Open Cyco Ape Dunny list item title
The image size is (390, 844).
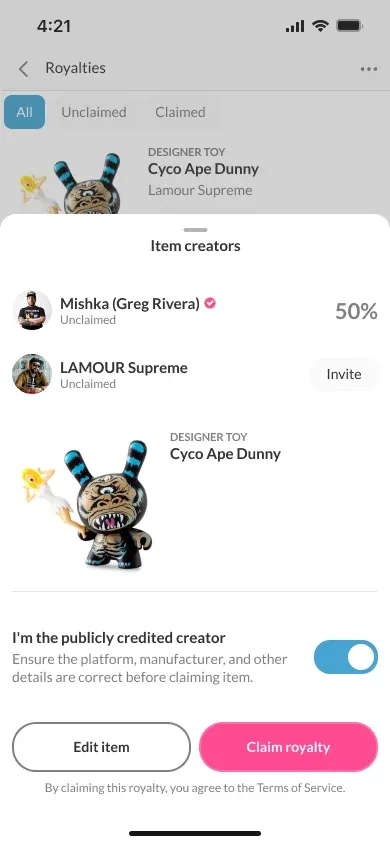203,169
